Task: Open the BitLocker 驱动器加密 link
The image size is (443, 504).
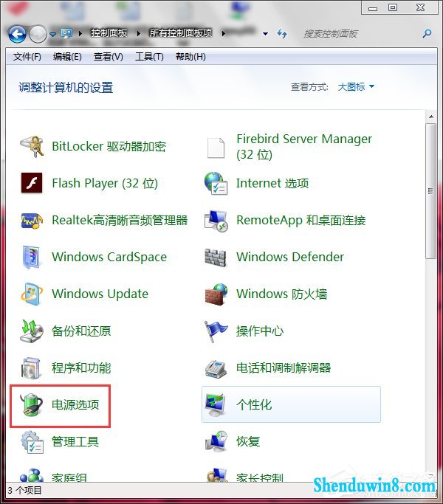Action: pos(109,147)
